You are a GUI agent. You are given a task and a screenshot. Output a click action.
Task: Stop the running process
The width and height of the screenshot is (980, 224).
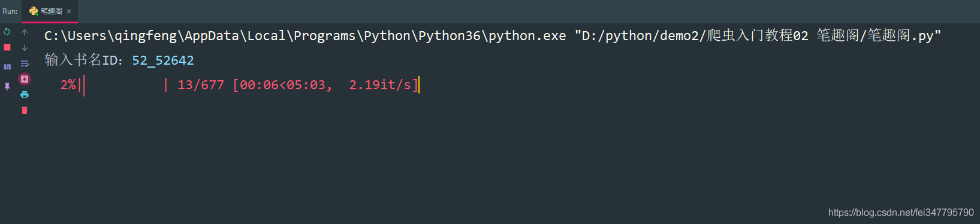tap(7, 47)
